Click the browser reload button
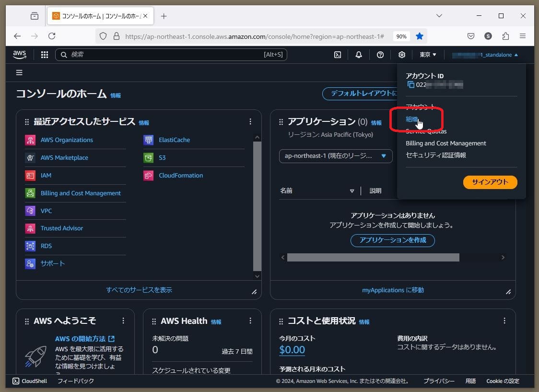 [52, 36]
